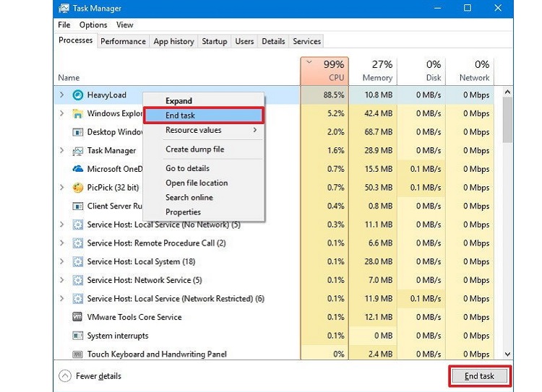Click the vertical scrollbar down arrow
Image resolution: width=542 pixels, height=392 pixels.
(x=507, y=354)
